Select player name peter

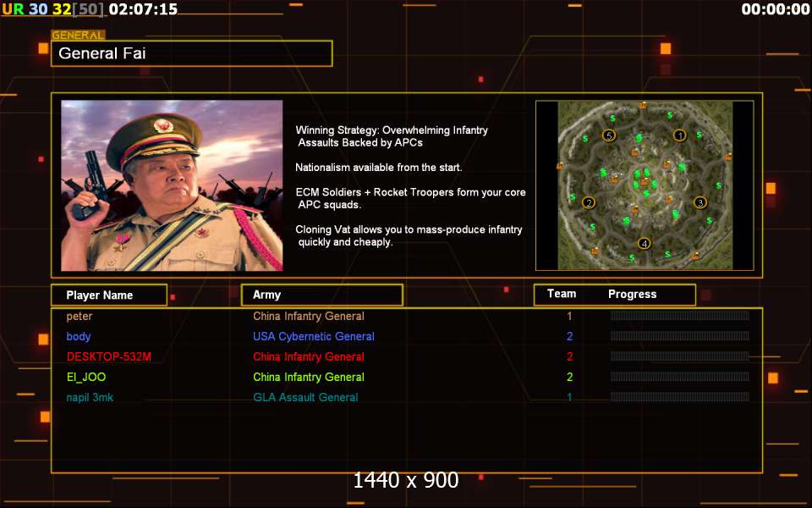pos(80,316)
